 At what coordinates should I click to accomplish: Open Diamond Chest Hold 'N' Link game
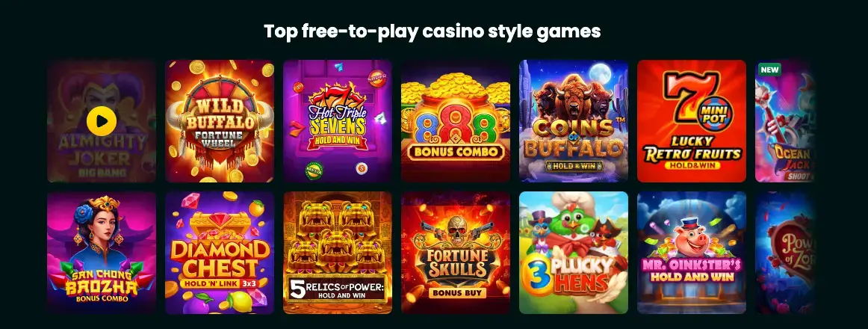pos(219,253)
